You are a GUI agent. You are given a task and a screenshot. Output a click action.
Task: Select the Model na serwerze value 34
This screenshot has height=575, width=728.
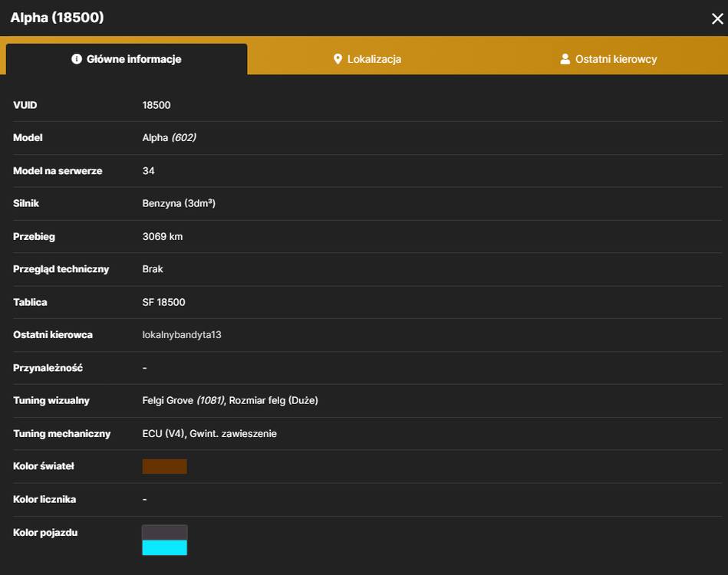148,171
